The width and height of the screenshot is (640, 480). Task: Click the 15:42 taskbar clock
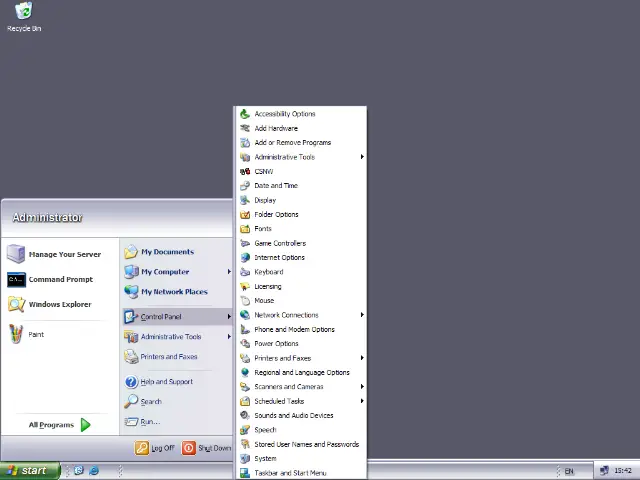[x=623, y=471]
